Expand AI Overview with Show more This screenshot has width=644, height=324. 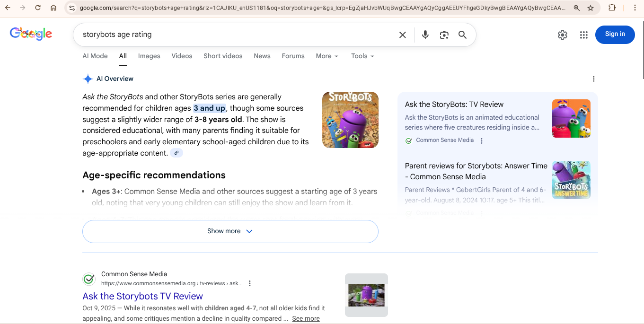click(x=230, y=231)
